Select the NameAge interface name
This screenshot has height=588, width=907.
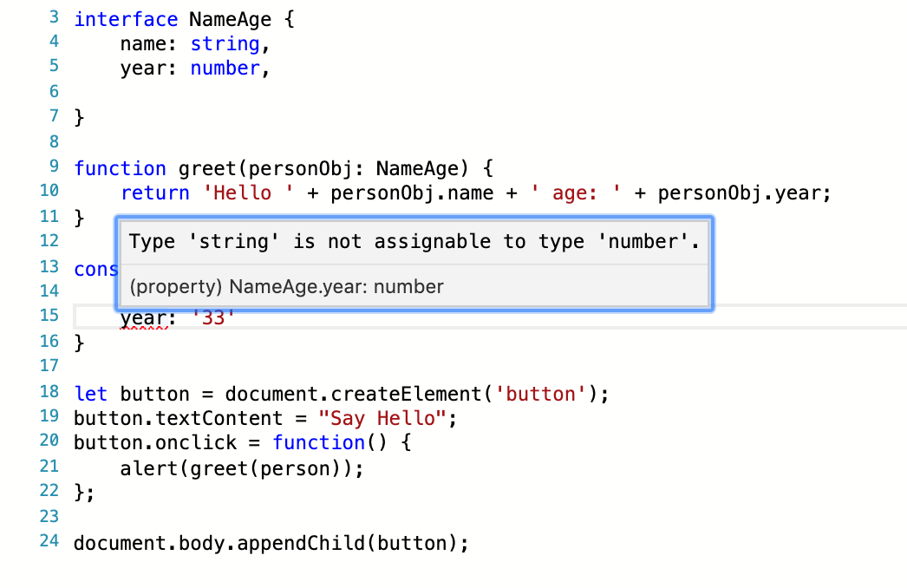pyautogui.click(x=230, y=19)
